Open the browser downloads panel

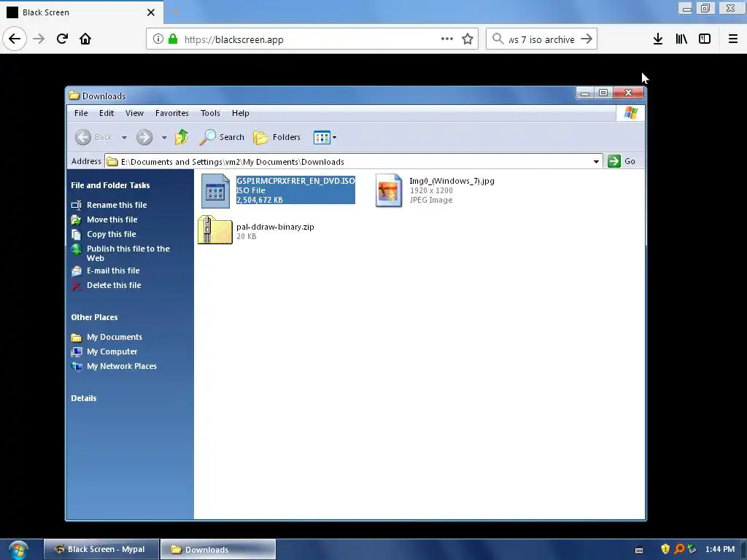pyautogui.click(x=658, y=39)
